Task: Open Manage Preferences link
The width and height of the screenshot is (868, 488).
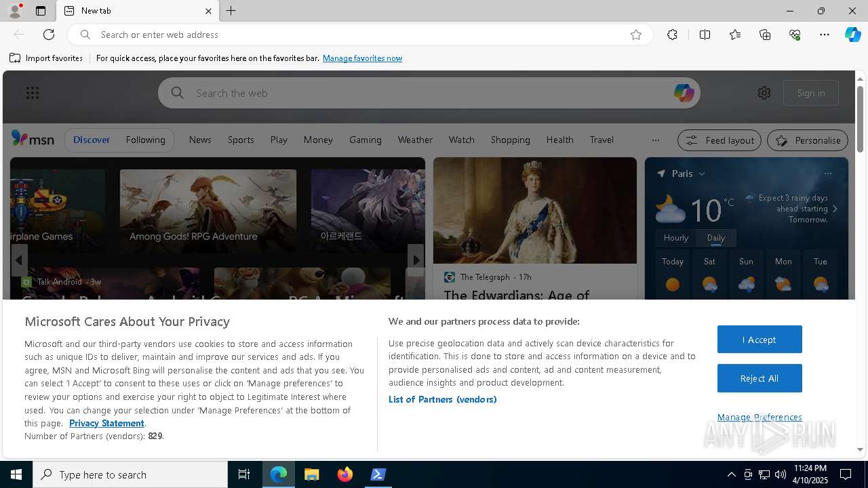Action: (x=759, y=417)
